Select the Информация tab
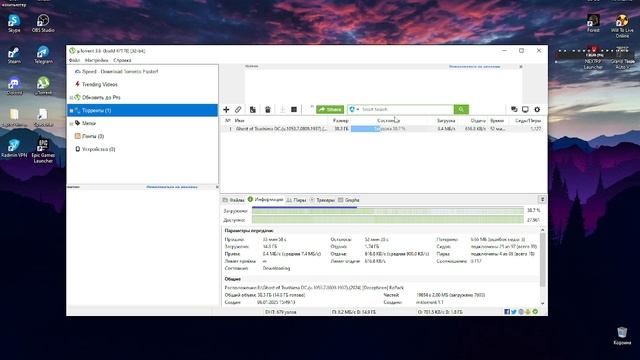640x360 pixels. [x=265, y=200]
